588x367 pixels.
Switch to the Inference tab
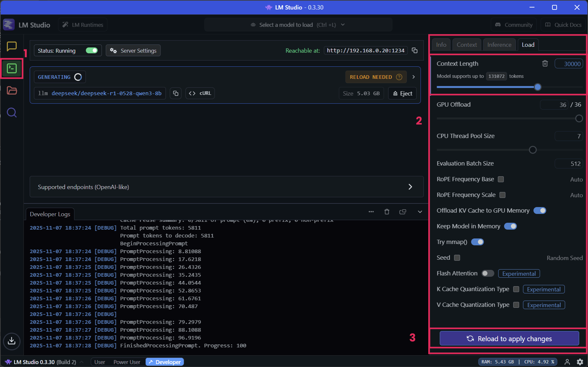[499, 45]
